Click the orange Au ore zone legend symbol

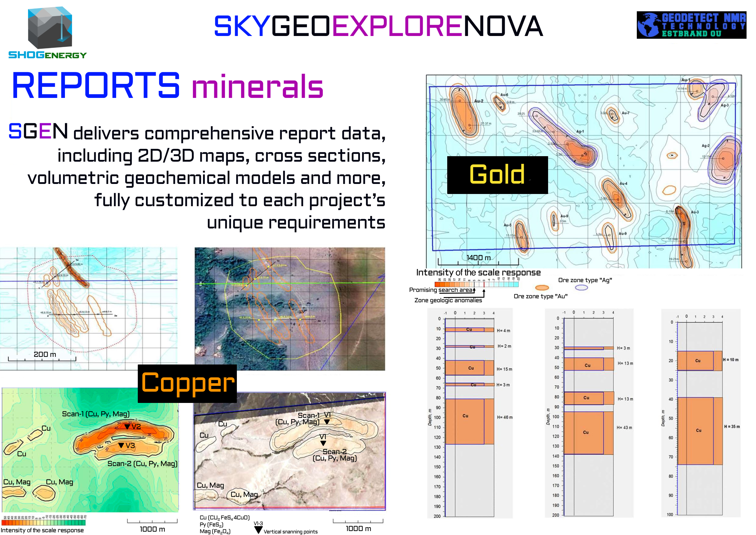[x=542, y=288]
